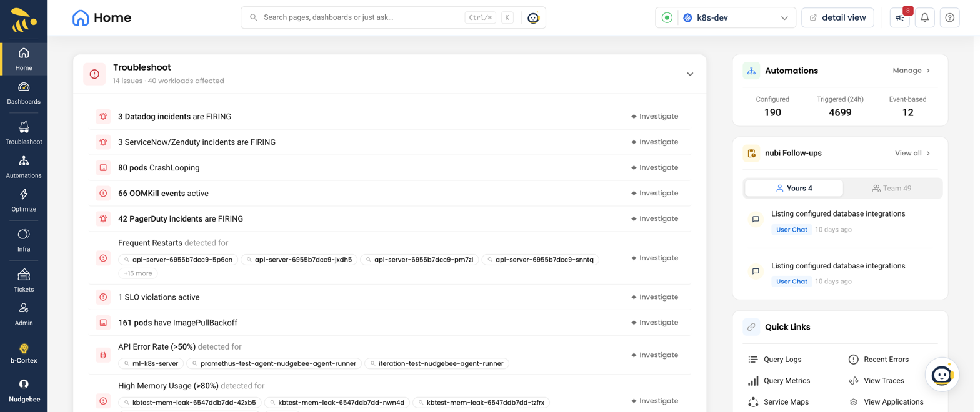The image size is (980, 412).
Task: Select the ml-k8s-server chip
Action: point(151,363)
